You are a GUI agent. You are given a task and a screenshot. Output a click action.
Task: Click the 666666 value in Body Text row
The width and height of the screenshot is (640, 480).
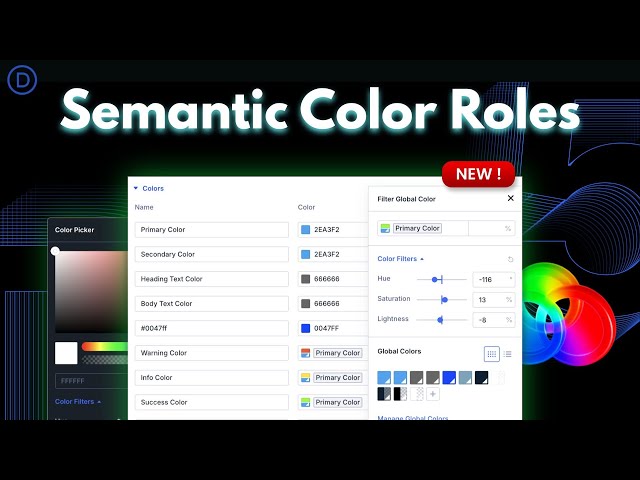click(x=327, y=304)
